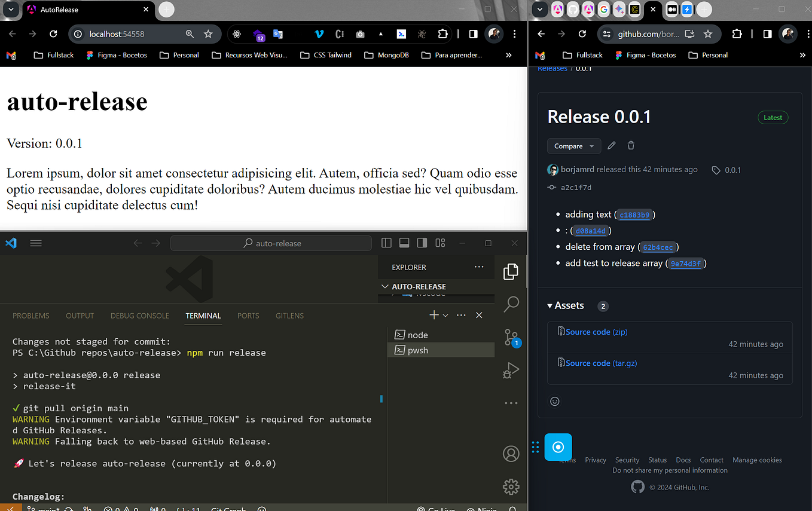Start the Go Live server from the status bar

(x=436, y=509)
